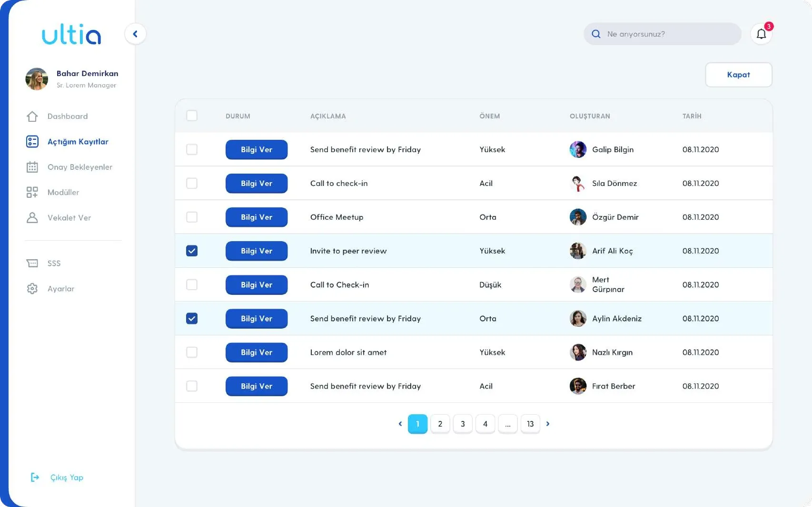Uncheck the Aylin Akdeniz row checkbox
Viewport: 812px width, 507px height.
(192, 318)
